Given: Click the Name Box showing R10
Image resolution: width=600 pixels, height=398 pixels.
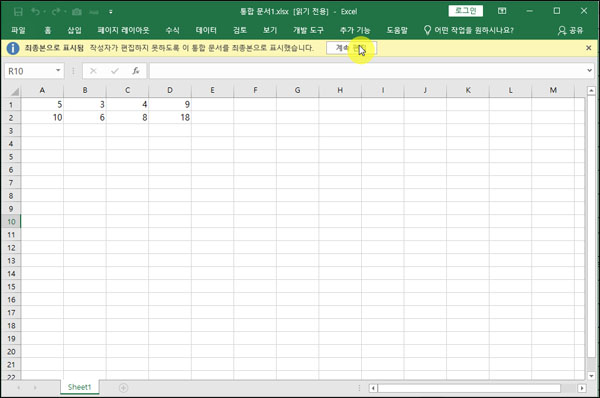Looking at the screenshot, I should click(30, 71).
